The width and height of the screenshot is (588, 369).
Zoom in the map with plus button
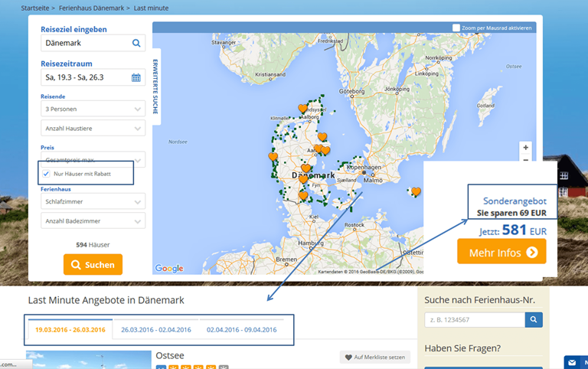point(525,147)
